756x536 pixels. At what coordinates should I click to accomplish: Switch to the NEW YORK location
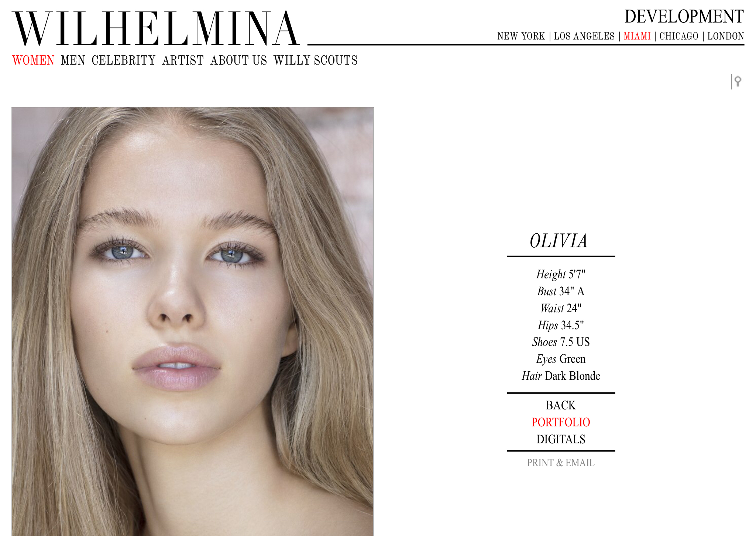point(521,36)
